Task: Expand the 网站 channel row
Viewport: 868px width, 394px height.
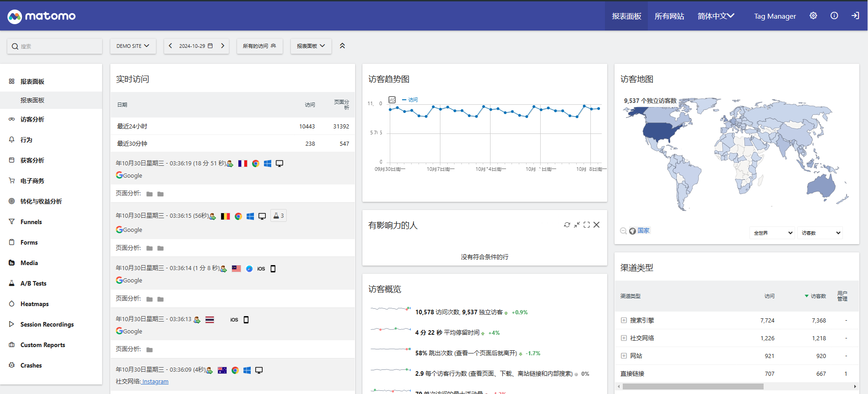Action: [624, 356]
